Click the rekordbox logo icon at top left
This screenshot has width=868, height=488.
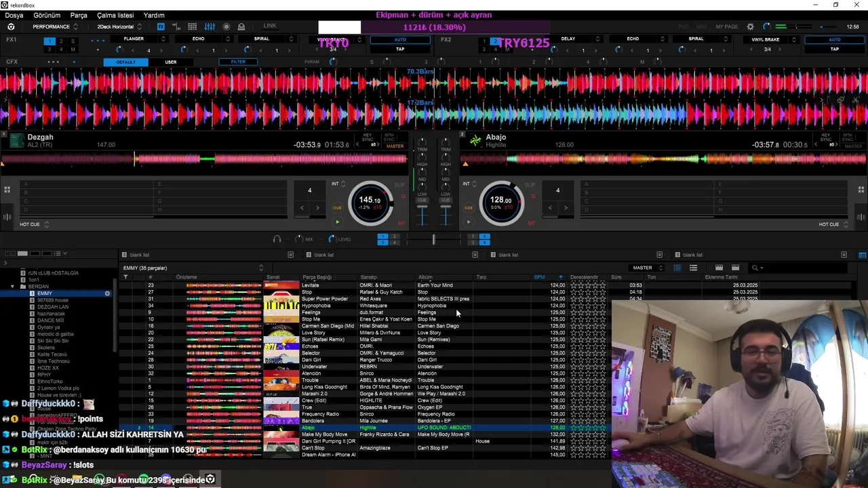pos(11,26)
